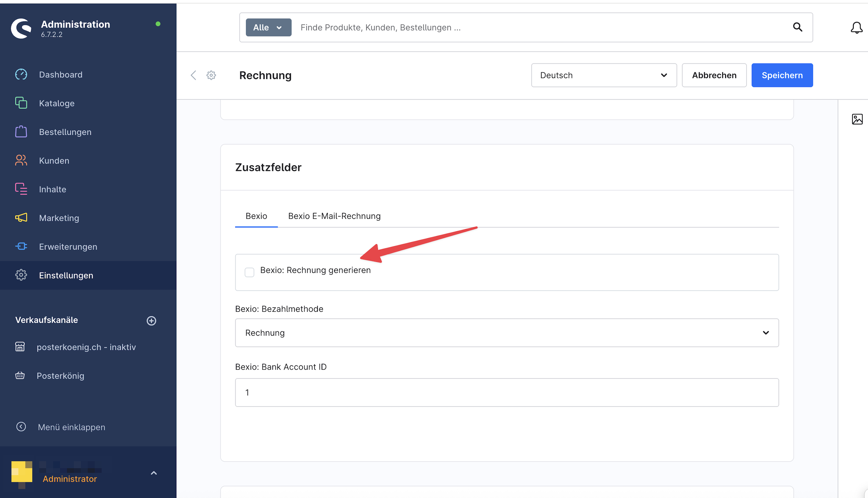868x498 pixels.
Task: Open the Bexio Bezahlmethode Rechnung dropdown
Action: click(506, 333)
